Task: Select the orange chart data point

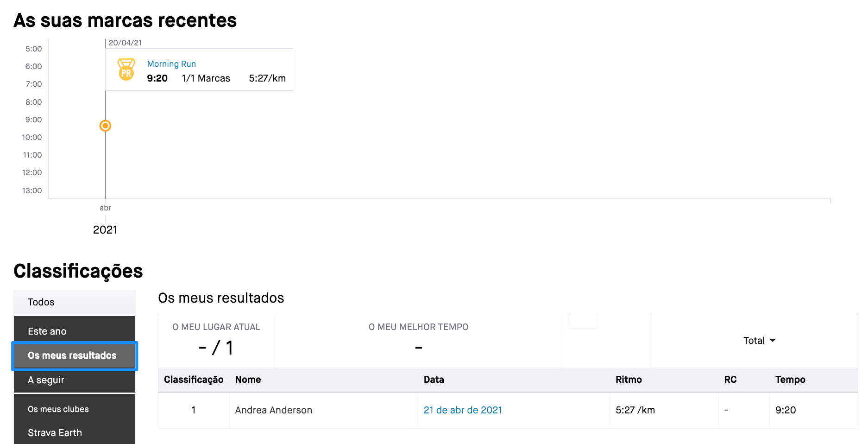Action: click(106, 126)
